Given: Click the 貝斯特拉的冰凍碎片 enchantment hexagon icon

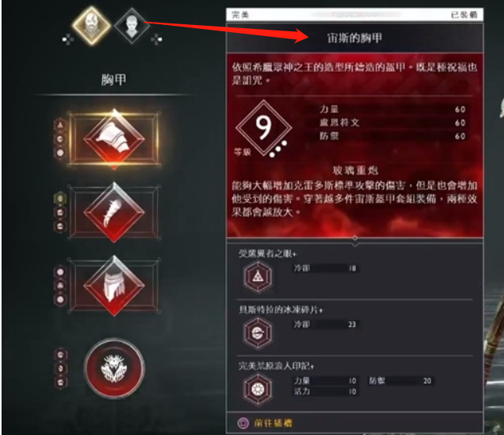Looking at the screenshot, I should pyautogui.click(x=257, y=333).
